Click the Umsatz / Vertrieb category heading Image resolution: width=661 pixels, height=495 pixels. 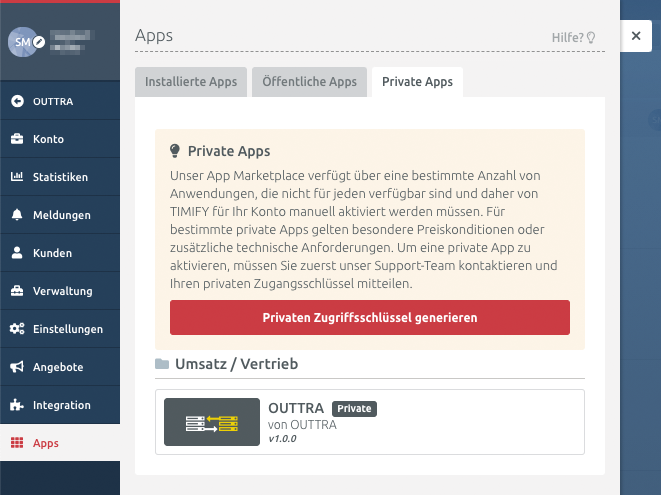pos(236,364)
